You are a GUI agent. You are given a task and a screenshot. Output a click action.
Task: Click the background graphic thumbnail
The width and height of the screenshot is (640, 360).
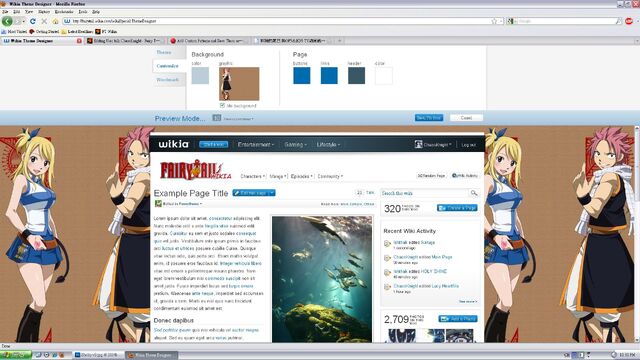[x=239, y=84]
